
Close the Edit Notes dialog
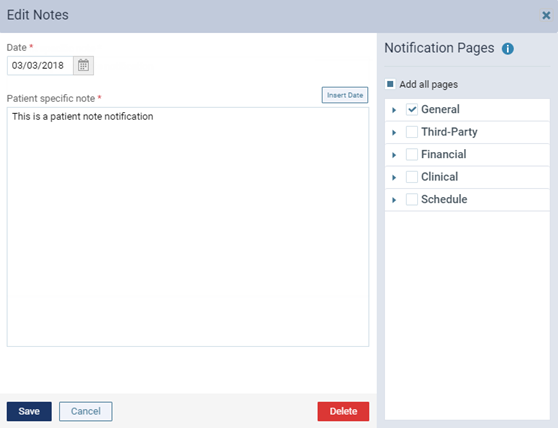tap(546, 15)
